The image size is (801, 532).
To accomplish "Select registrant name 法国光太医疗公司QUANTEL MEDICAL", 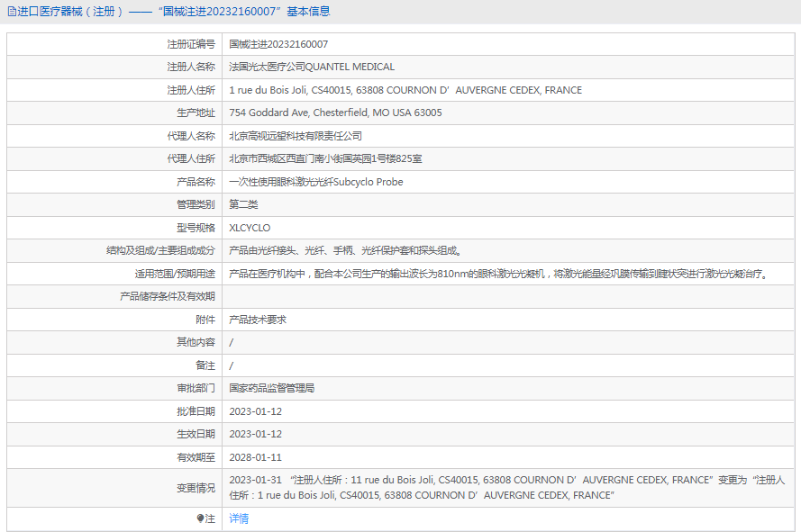I will (312, 67).
